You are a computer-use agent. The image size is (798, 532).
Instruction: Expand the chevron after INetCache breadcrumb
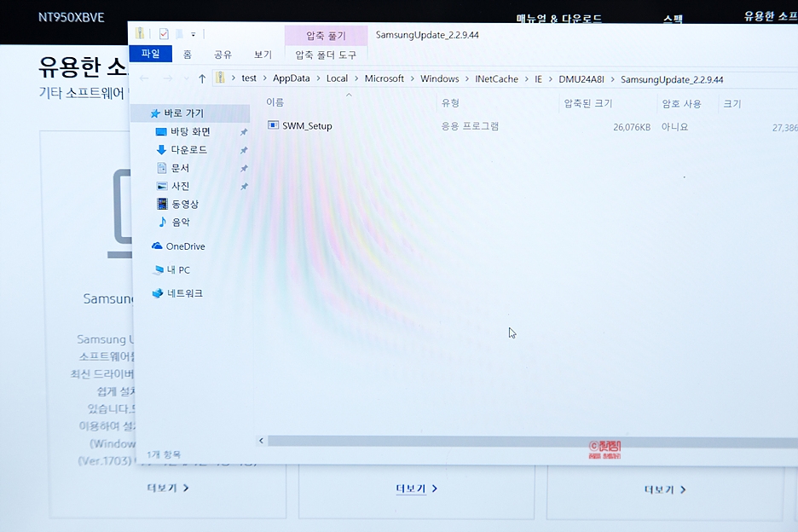click(x=526, y=79)
